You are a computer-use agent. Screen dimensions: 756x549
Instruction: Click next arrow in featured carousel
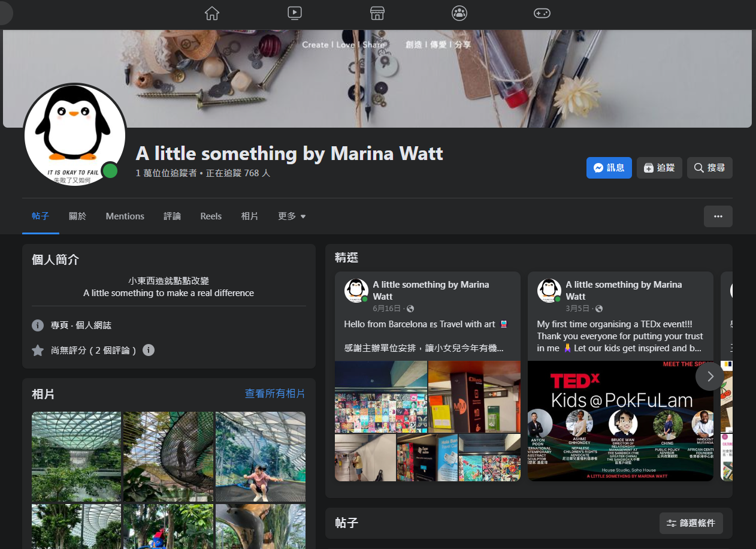(710, 376)
